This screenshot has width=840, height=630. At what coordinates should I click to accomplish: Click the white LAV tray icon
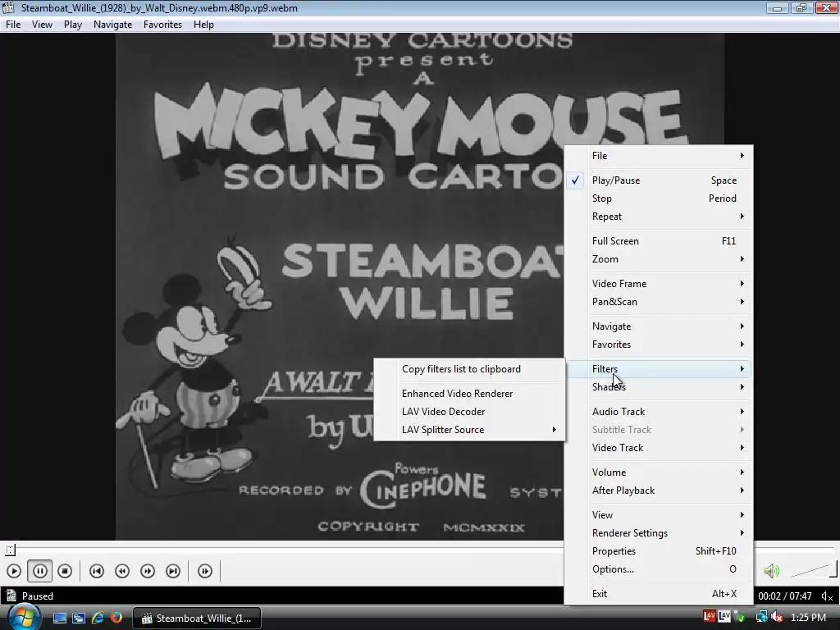(x=724, y=617)
